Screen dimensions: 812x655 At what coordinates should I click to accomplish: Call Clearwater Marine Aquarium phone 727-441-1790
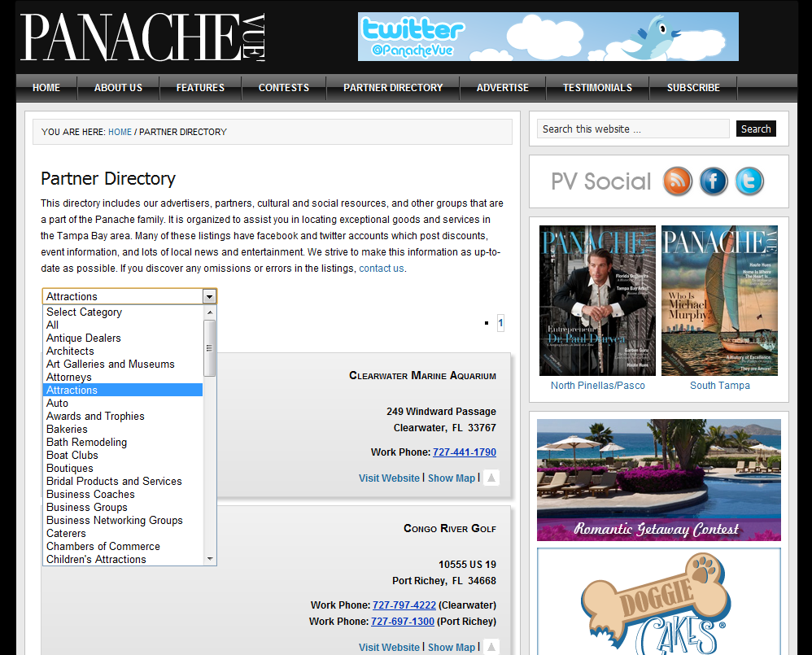(464, 452)
